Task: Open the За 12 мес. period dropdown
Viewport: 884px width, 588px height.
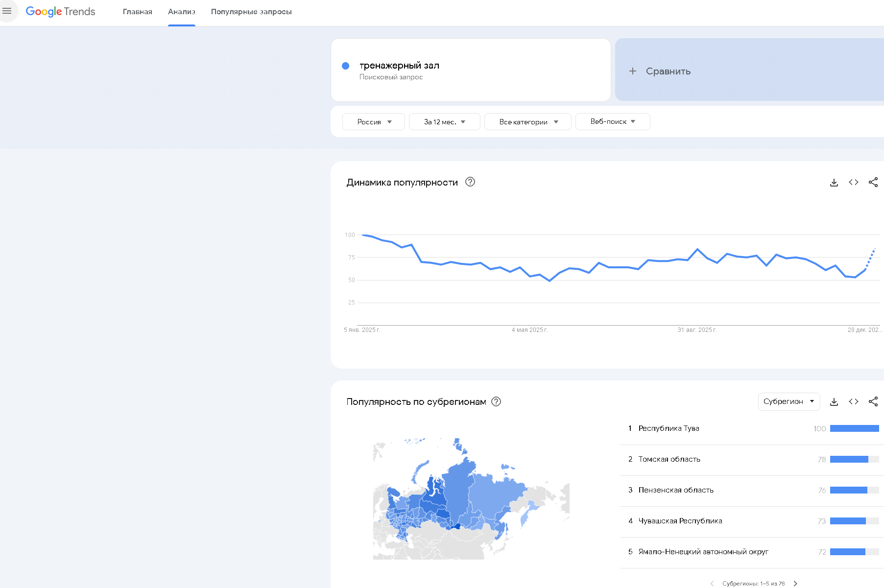Action: point(444,122)
